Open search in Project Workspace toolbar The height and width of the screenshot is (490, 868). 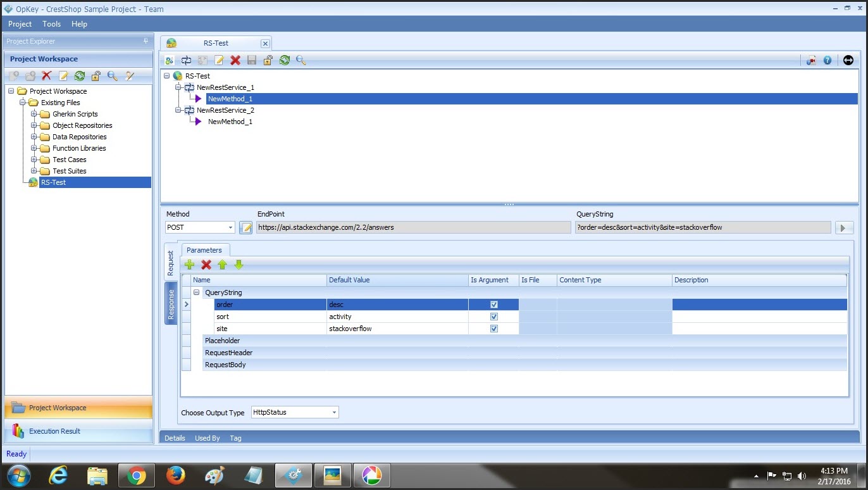113,76
